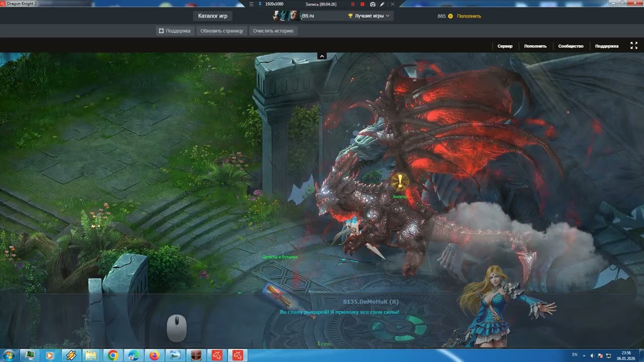Switch to second red dragon taskbar app
Viewport: 644px width, 362px height.
point(237,355)
